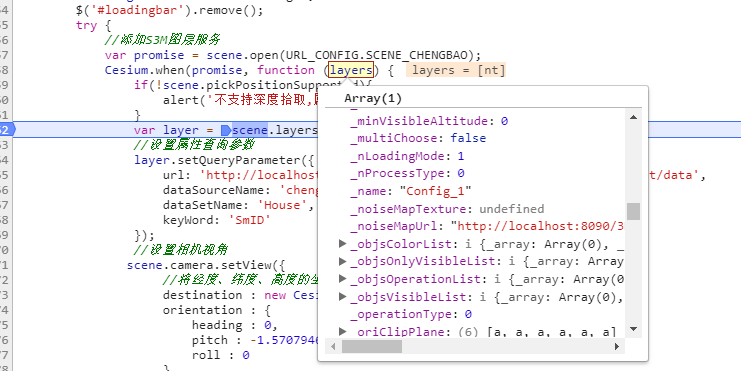
Task: Expand the _objsVisibleList property
Action: (343, 297)
